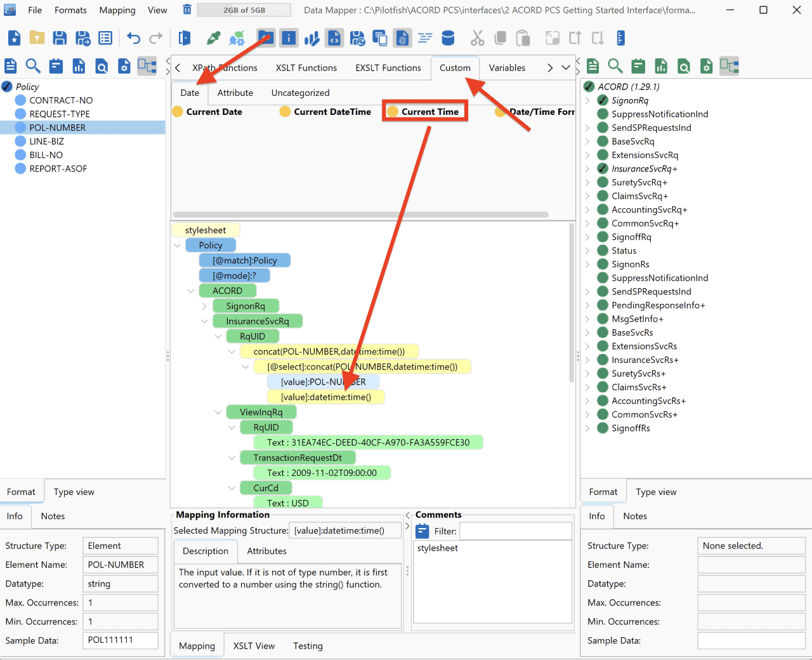Open the Formats menu
The image size is (812, 660).
pyautogui.click(x=70, y=10)
